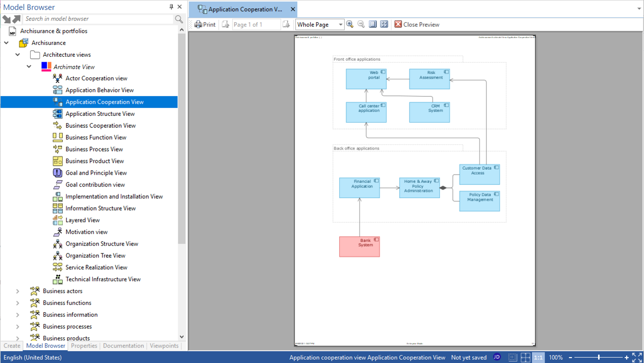The width and height of the screenshot is (644, 363).
Task: Switch to the Viewpoints tab
Action: point(164,346)
